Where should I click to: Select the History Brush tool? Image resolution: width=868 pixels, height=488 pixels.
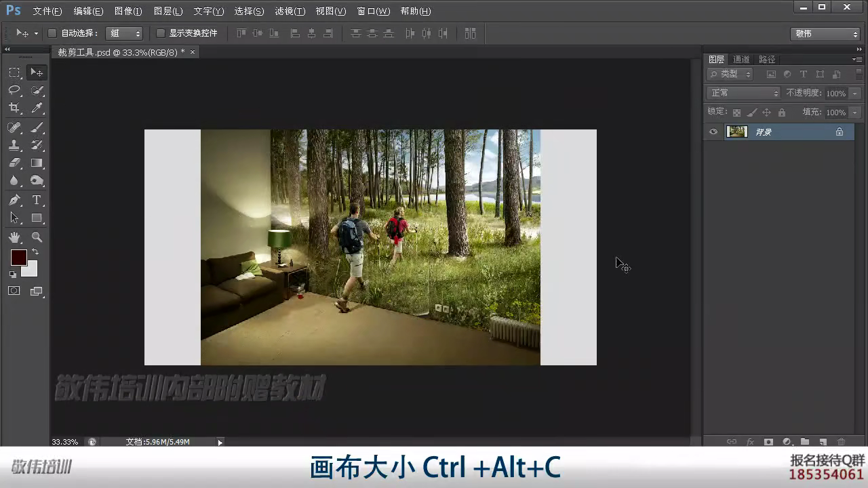tap(37, 145)
